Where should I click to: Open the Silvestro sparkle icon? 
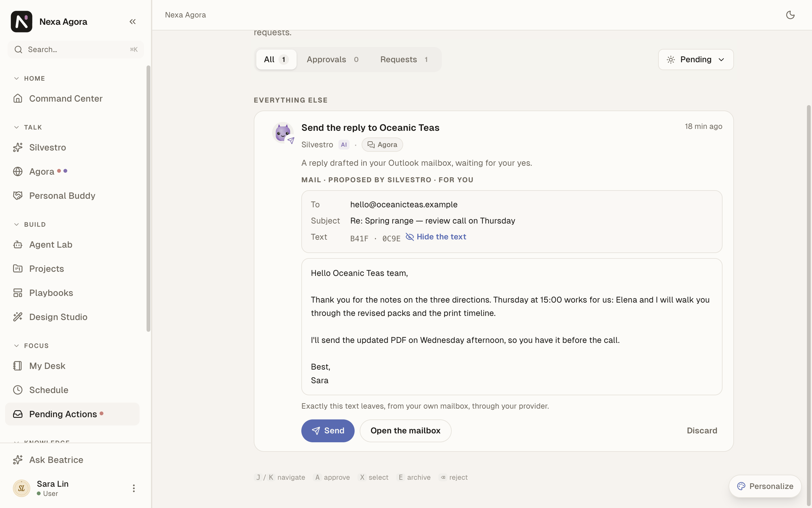(x=18, y=147)
